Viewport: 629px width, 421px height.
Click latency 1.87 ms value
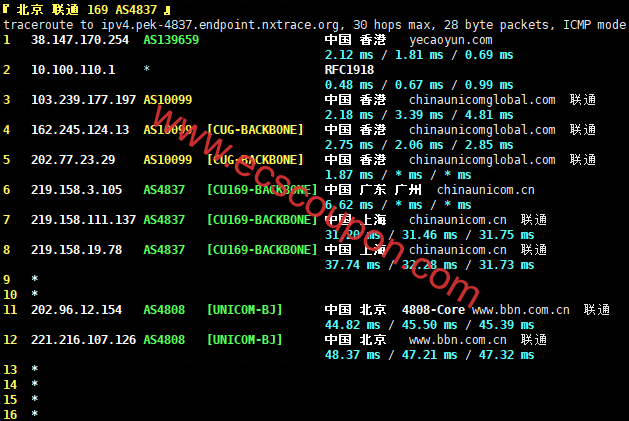pos(349,175)
